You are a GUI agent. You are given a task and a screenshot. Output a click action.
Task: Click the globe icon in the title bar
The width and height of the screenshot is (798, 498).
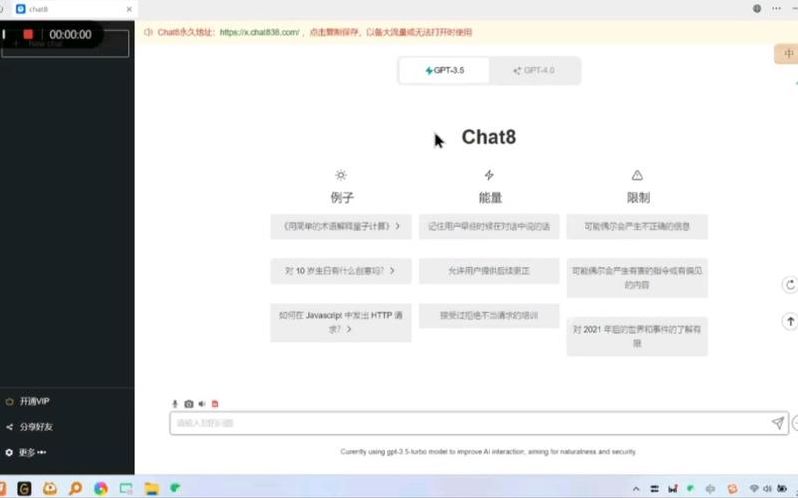tap(757, 8)
